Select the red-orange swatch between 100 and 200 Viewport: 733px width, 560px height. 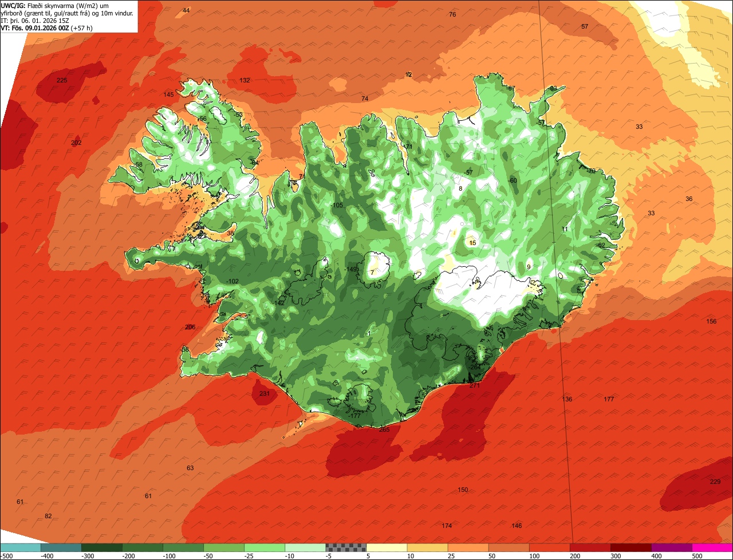550,547
